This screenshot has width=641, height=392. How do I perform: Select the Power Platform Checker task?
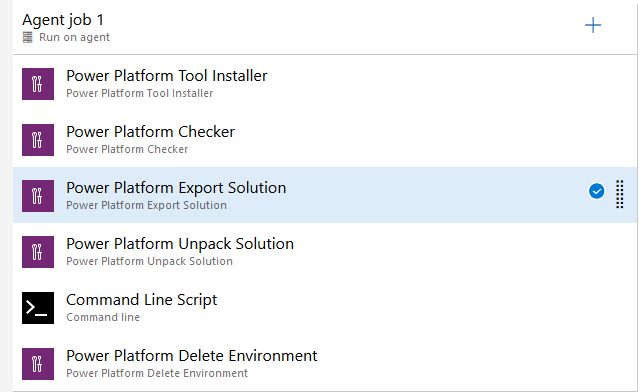(x=325, y=140)
